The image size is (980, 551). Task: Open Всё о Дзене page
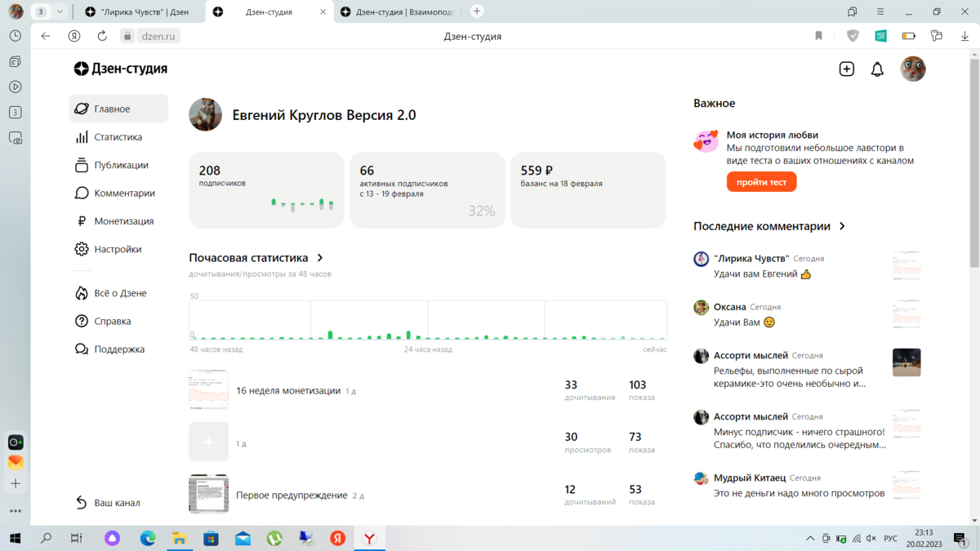click(118, 293)
